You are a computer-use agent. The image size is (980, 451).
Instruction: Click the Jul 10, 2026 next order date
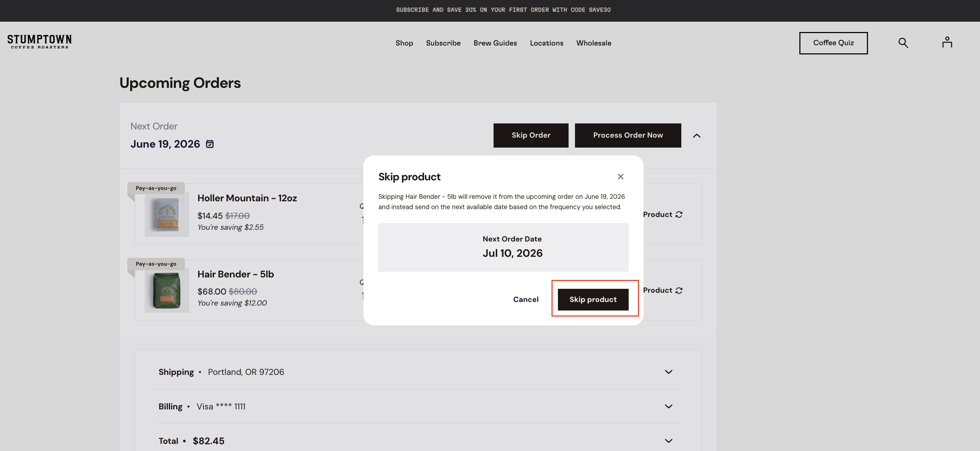tap(512, 253)
